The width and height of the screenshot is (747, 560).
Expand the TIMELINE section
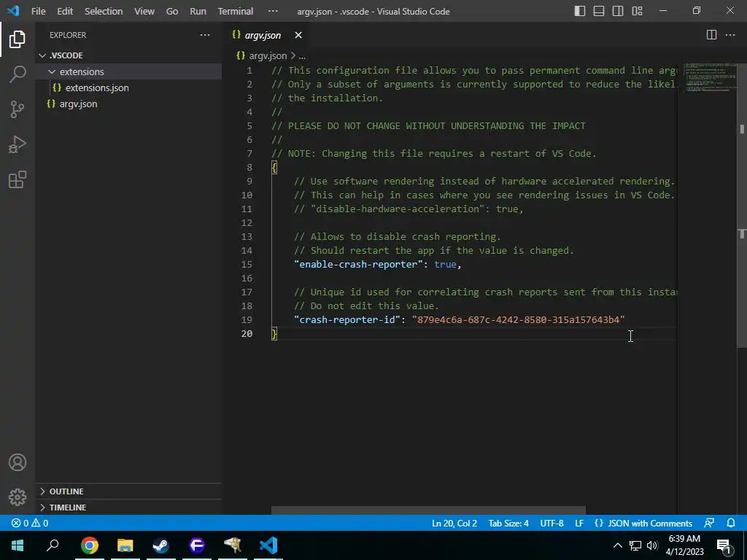point(128,507)
